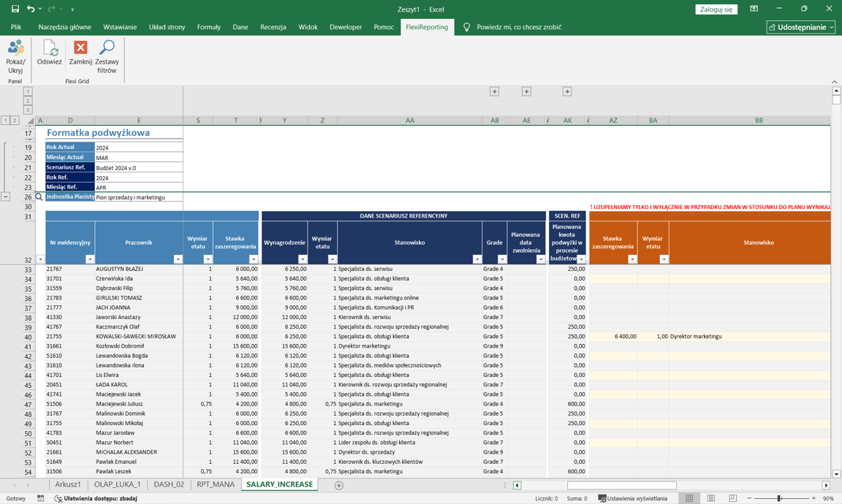Switch to Page Layout view icon
The height and width of the screenshot is (504, 842).
(710, 498)
